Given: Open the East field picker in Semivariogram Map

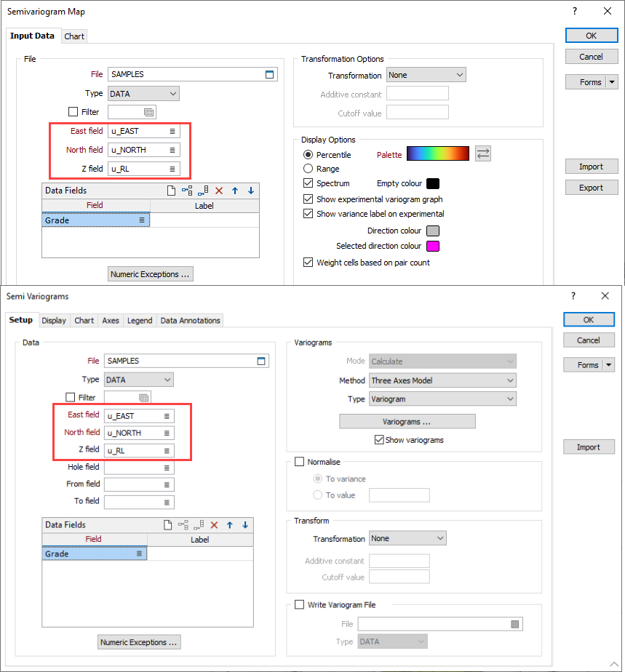Looking at the screenshot, I should click(x=172, y=132).
